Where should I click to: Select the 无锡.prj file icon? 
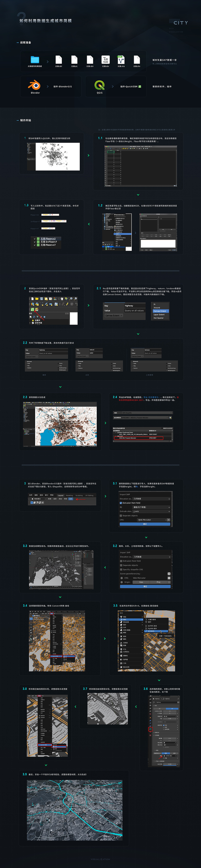[x=74, y=60]
